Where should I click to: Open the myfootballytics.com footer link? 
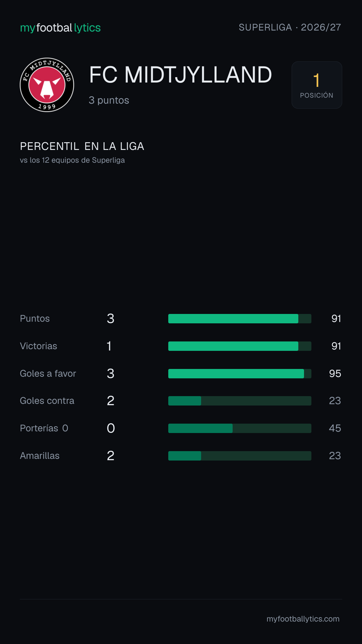[x=303, y=619]
